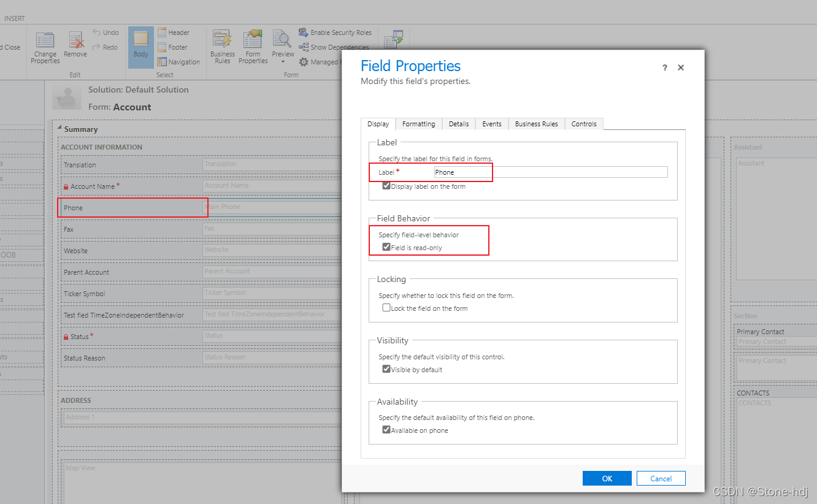817x504 pixels.
Task: Switch to the Controls tab
Action: [584, 124]
